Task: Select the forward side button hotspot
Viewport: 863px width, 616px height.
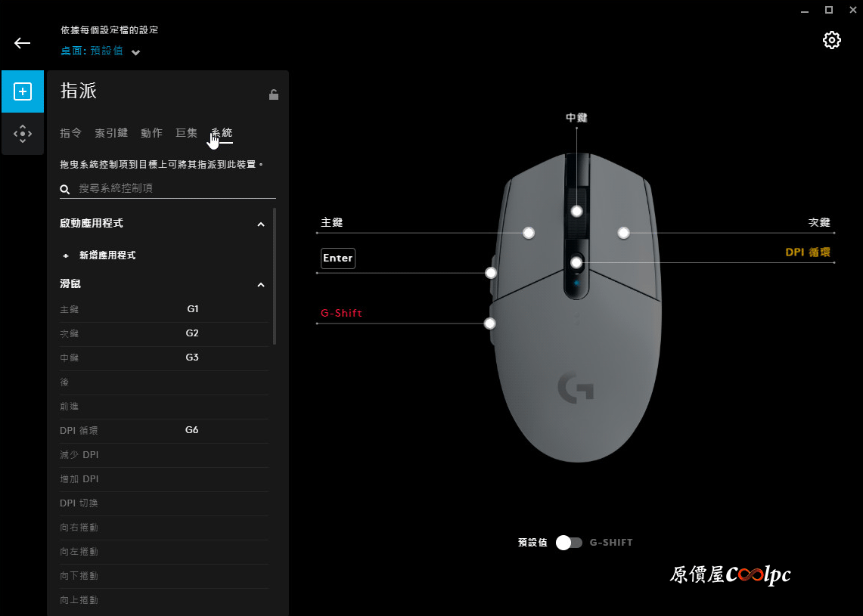Action: pyautogui.click(x=491, y=272)
